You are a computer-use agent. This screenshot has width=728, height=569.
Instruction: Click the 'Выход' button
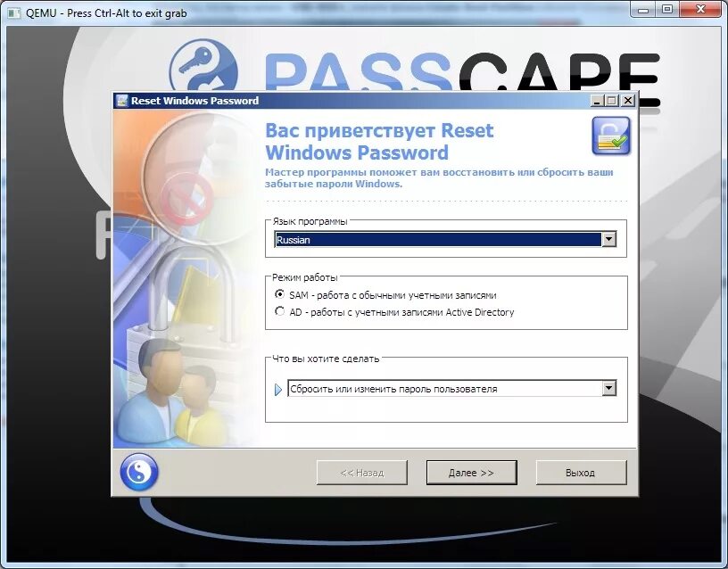[x=581, y=473]
